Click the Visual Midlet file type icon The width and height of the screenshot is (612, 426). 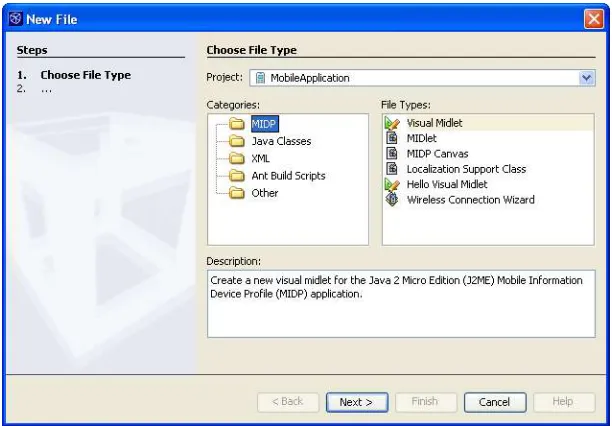[392, 123]
